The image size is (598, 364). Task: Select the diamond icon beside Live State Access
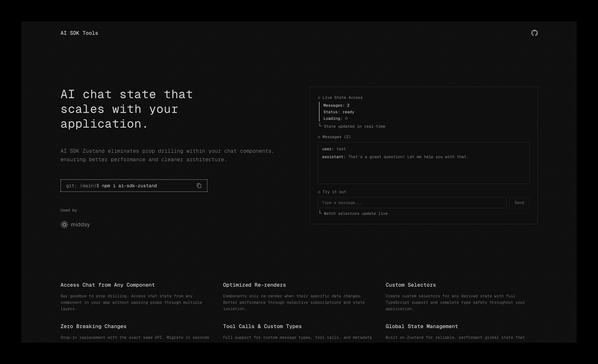319,97
